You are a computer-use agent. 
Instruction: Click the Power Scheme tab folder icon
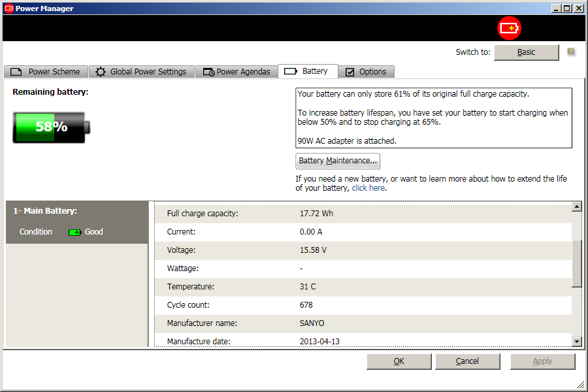[x=17, y=72]
